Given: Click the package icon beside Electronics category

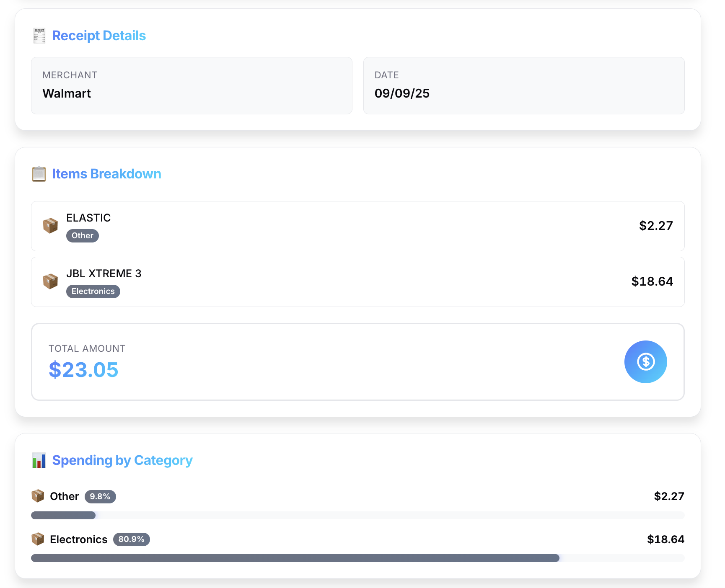Looking at the screenshot, I should point(38,539).
